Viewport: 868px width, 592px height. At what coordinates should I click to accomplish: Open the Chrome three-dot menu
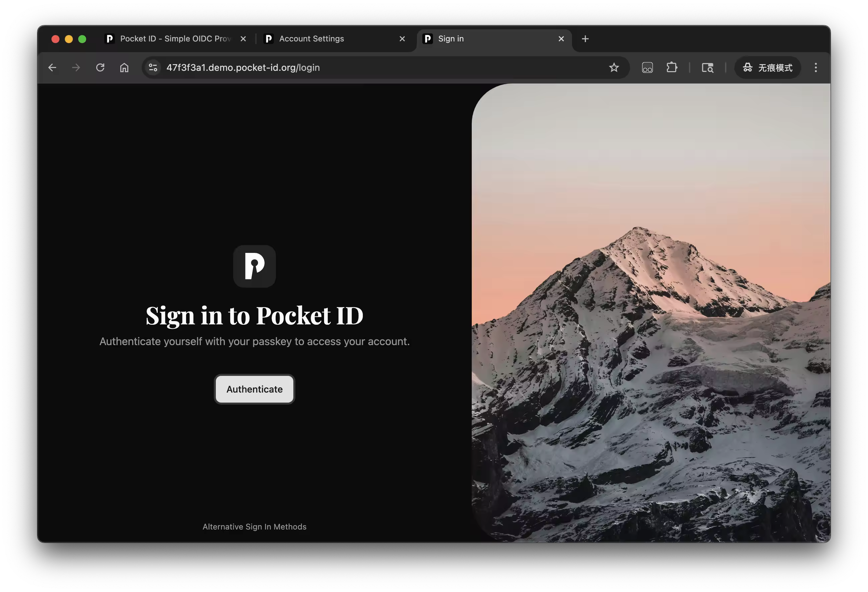816,67
